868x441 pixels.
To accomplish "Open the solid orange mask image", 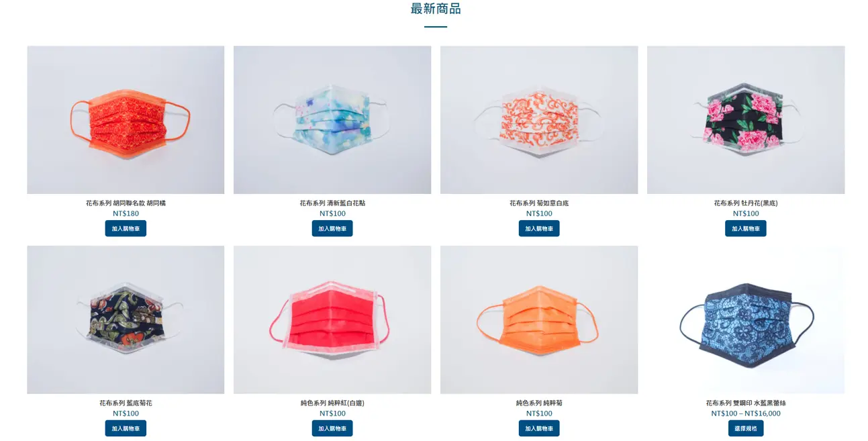I will pos(539,320).
